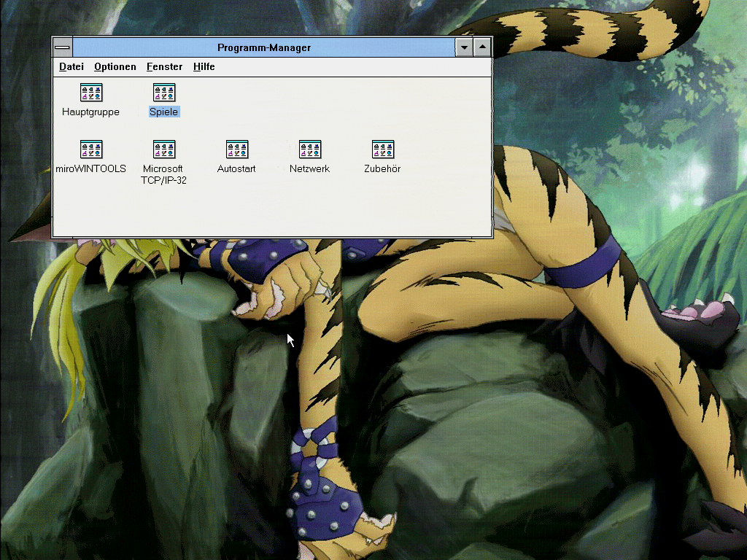Screen dimensions: 747x560
Task: Select the miroWINTOOLS group icon
Action: (91, 149)
